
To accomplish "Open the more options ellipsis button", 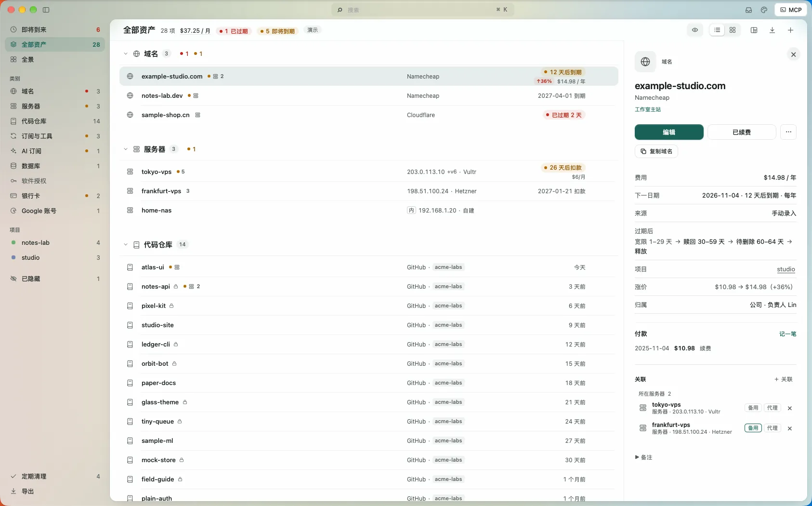I will [788, 132].
